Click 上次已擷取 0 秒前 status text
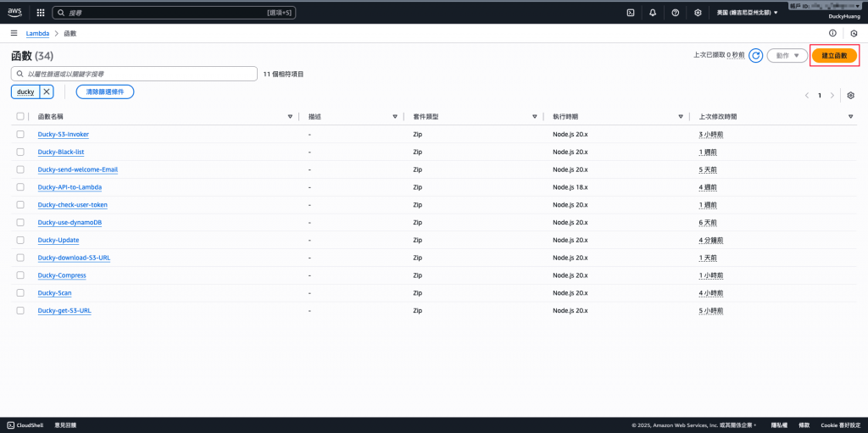Viewport: 868px width, 433px height. pos(719,55)
